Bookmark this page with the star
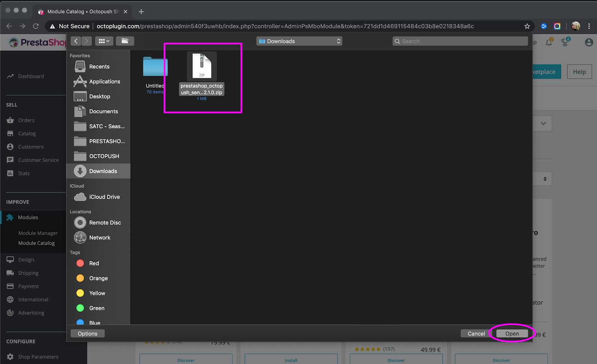 coord(527,26)
